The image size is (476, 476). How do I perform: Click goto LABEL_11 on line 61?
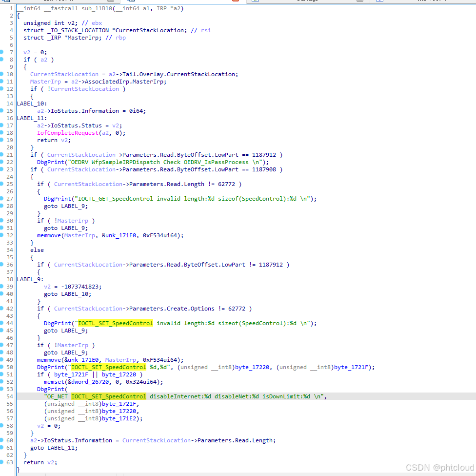point(54,448)
